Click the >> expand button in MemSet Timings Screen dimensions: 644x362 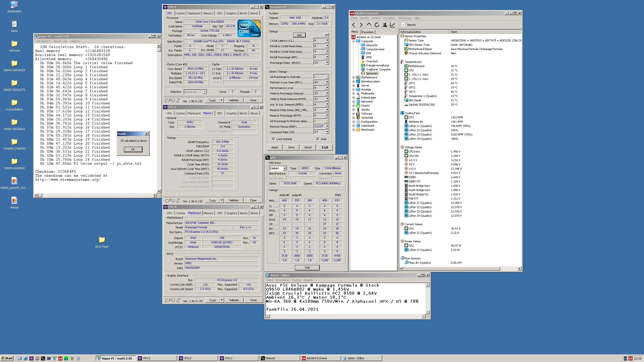point(326,34)
